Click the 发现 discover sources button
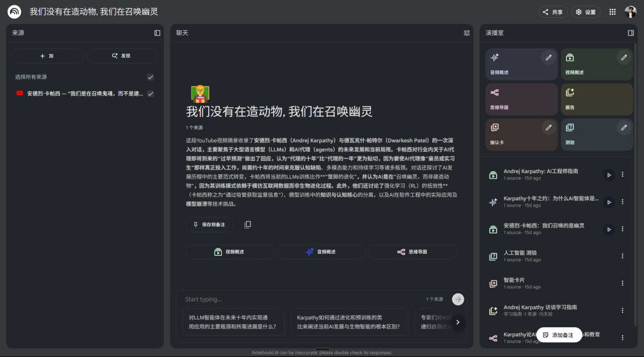The height and width of the screenshot is (357, 644). point(122,56)
